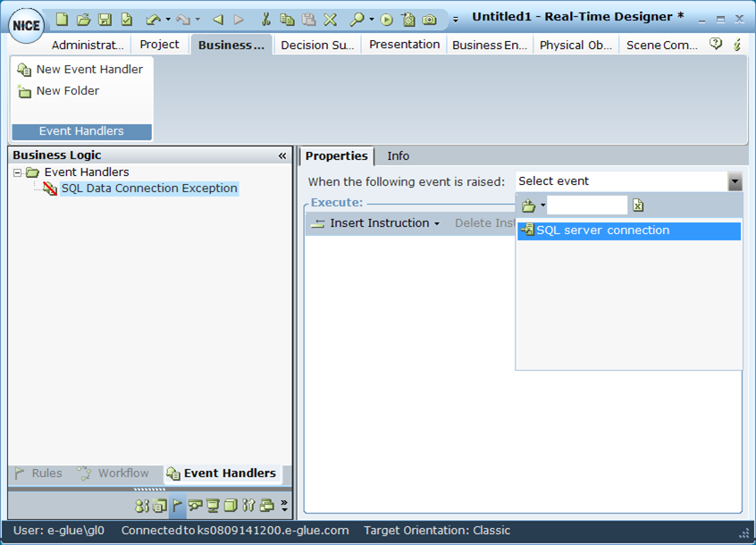Click the New document icon in toolbar

(x=62, y=19)
